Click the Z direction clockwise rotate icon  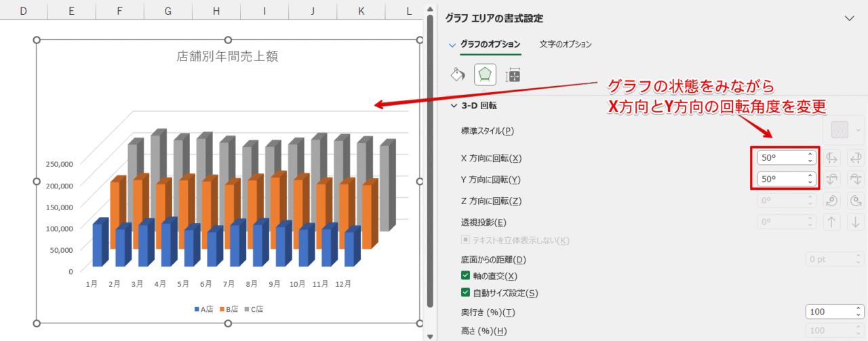pos(855,201)
